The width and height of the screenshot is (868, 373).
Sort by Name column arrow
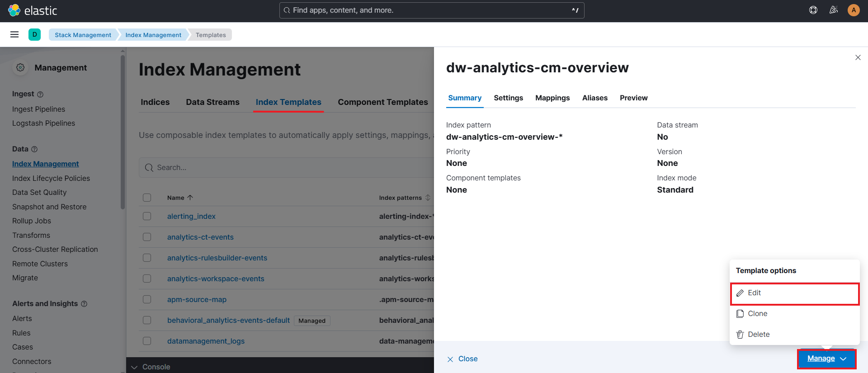click(190, 198)
